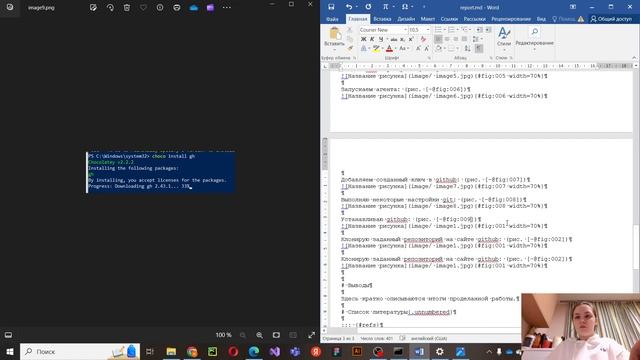Viewport: 640px width, 360px height.
Task: Click the Windows taskbar search box Поиск
Action: 80,351
